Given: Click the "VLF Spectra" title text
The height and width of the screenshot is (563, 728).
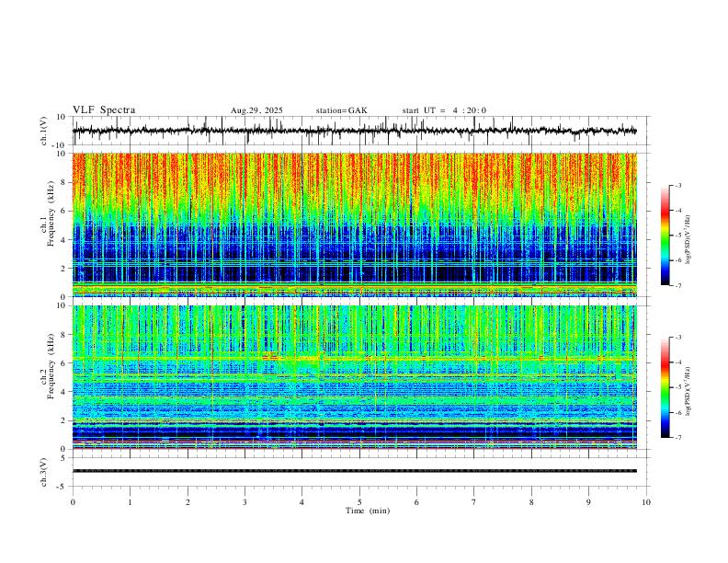Looking at the screenshot, I should (104, 110).
